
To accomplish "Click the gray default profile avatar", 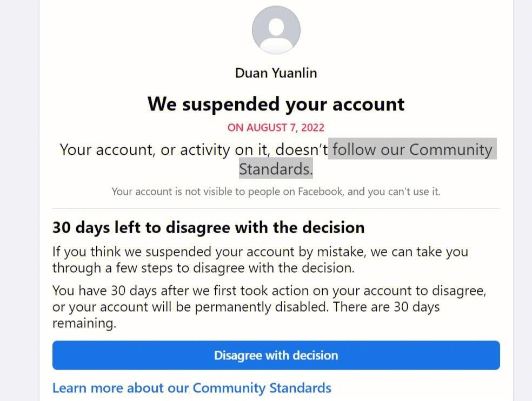I will tap(276, 30).
